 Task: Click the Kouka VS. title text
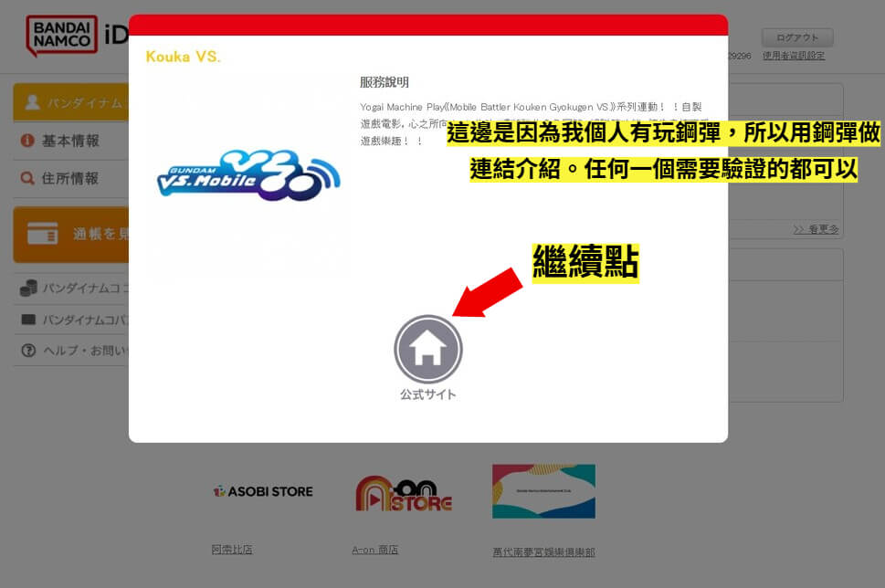pos(183,57)
